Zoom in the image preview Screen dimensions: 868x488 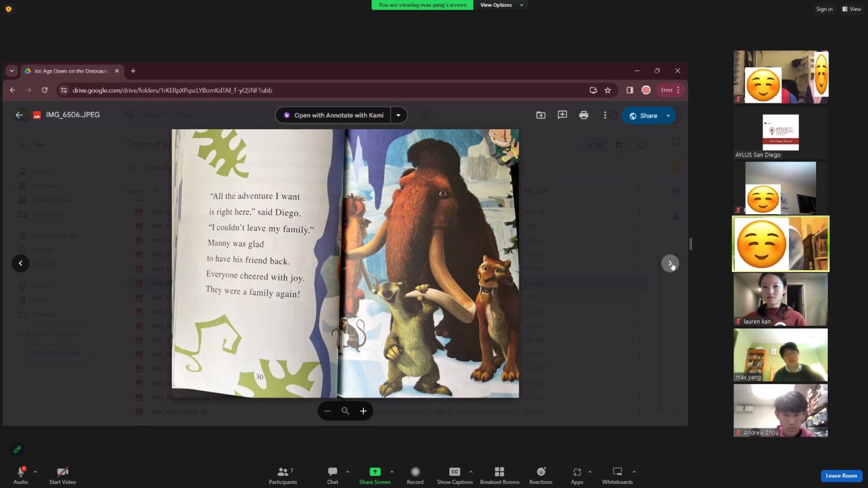pyautogui.click(x=363, y=411)
